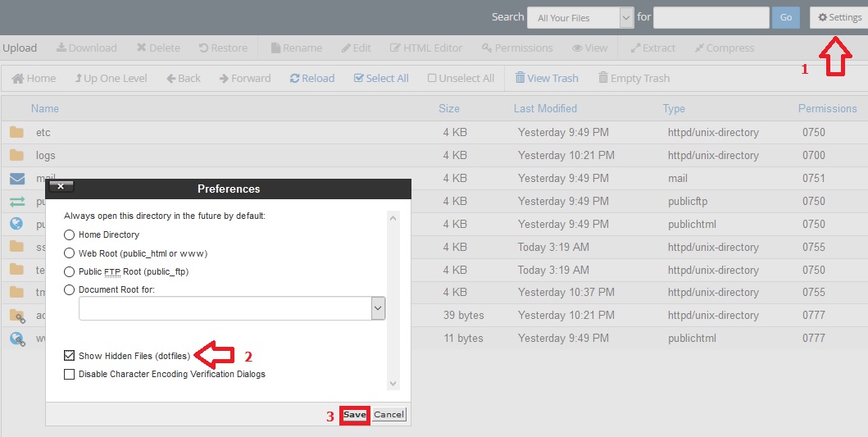
Task: Sort by the Type column header
Action: pos(674,108)
